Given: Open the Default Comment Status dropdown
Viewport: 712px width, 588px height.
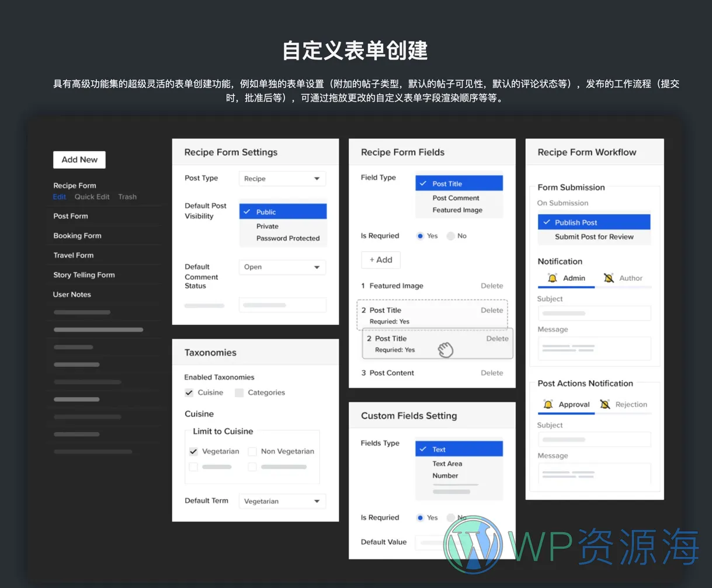Looking at the screenshot, I should pos(282,267).
